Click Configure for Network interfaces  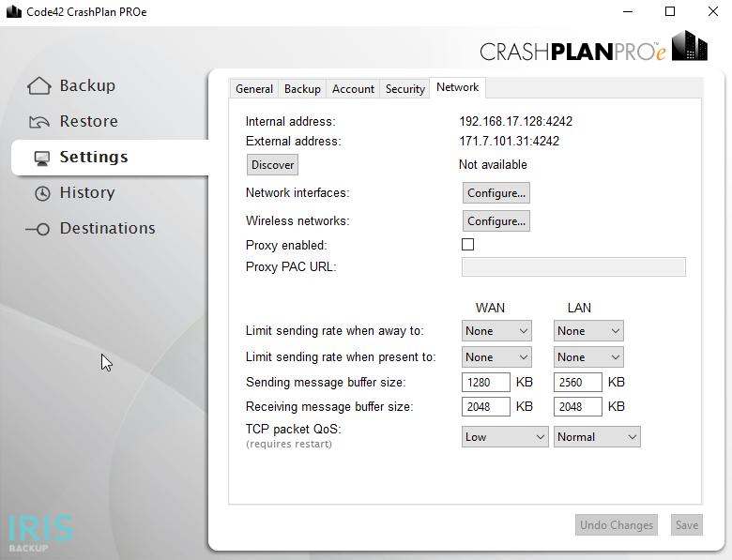pos(496,192)
